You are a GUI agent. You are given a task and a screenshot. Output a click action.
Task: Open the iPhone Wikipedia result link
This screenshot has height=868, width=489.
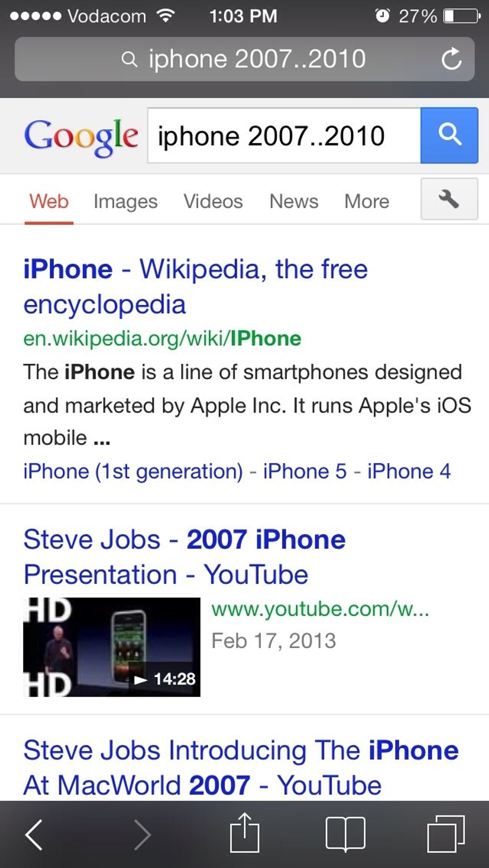(x=196, y=286)
